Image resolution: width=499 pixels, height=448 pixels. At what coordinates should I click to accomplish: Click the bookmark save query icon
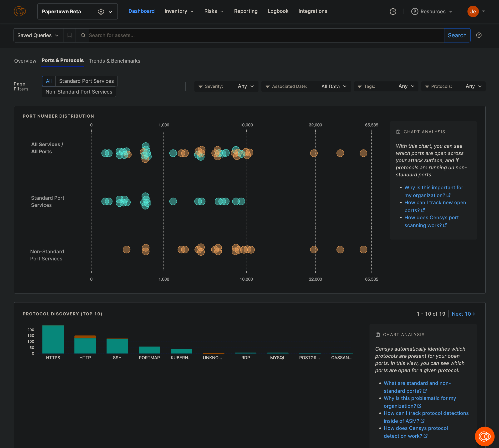(70, 35)
